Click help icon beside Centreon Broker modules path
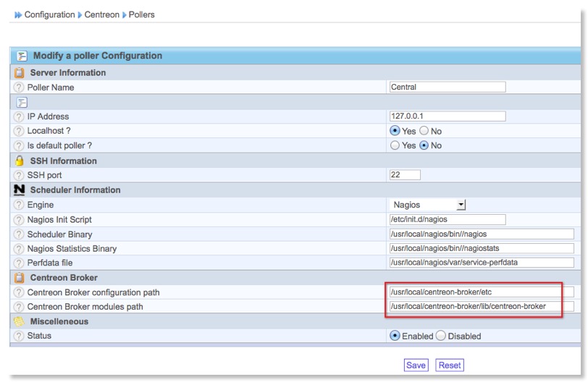The width and height of the screenshot is (588, 382). [19, 307]
